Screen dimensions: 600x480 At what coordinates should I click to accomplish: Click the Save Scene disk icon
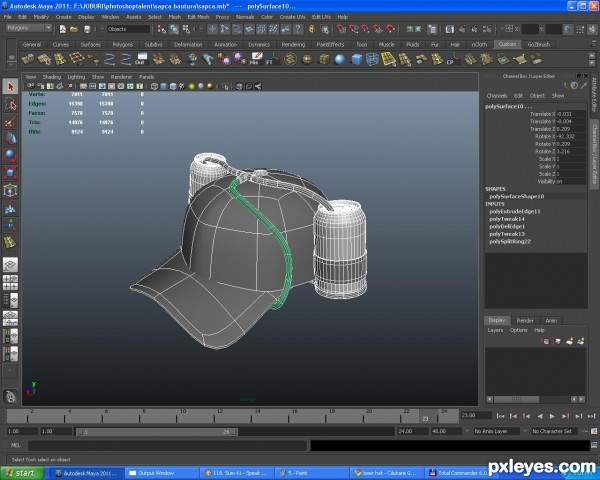[x=87, y=29]
